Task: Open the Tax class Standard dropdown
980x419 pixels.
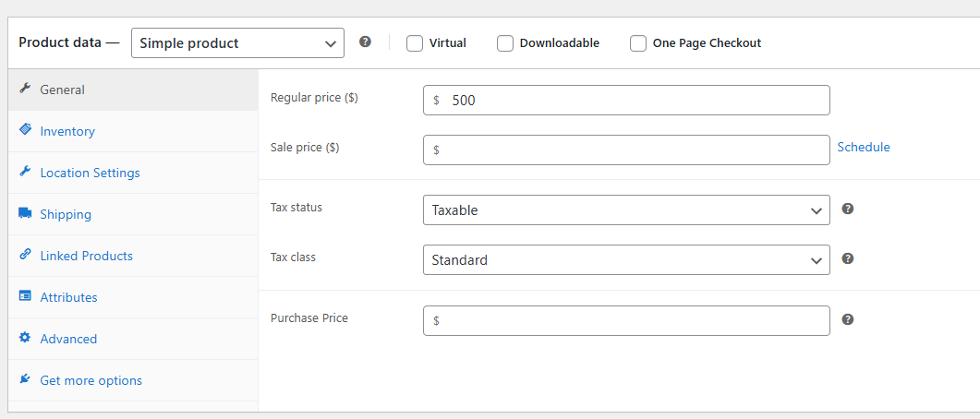Action: (626, 260)
